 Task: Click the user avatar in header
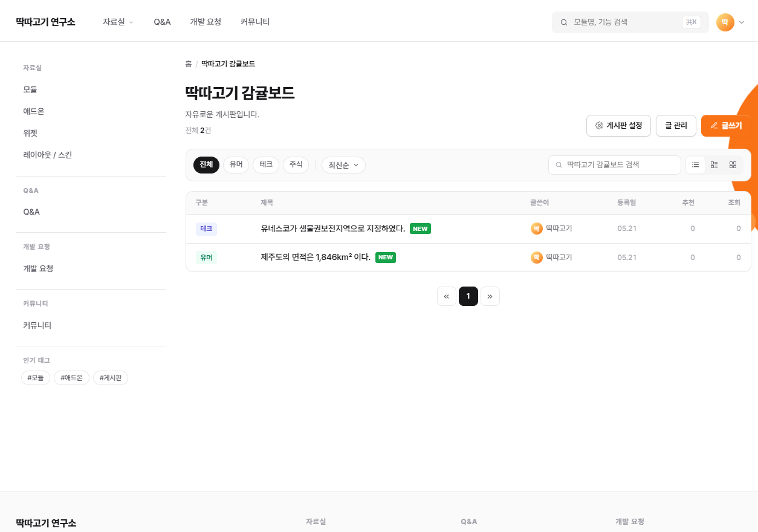[725, 22]
